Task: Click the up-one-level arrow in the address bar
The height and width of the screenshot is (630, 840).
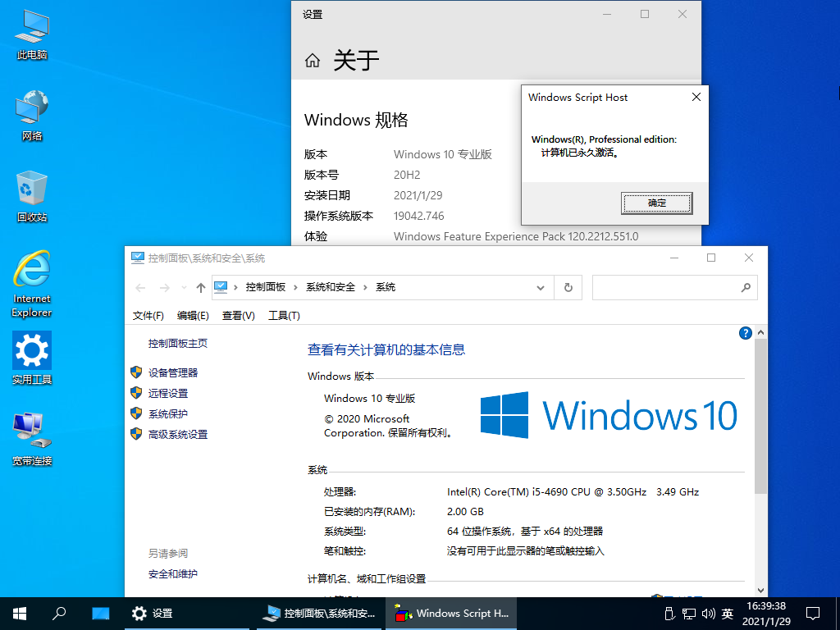Action: coord(201,287)
